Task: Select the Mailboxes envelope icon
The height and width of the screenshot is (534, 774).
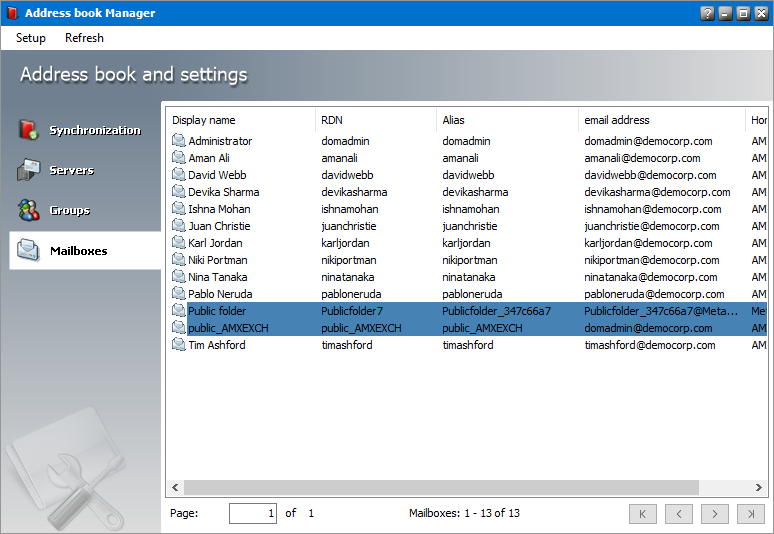Action: pyautogui.click(x=28, y=250)
